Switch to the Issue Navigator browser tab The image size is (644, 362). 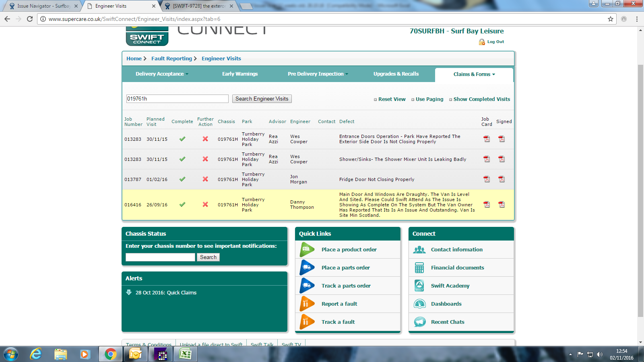pyautogui.click(x=43, y=6)
